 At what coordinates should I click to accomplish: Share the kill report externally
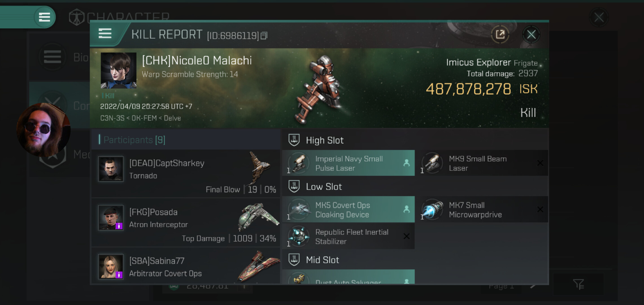tap(500, 35)
